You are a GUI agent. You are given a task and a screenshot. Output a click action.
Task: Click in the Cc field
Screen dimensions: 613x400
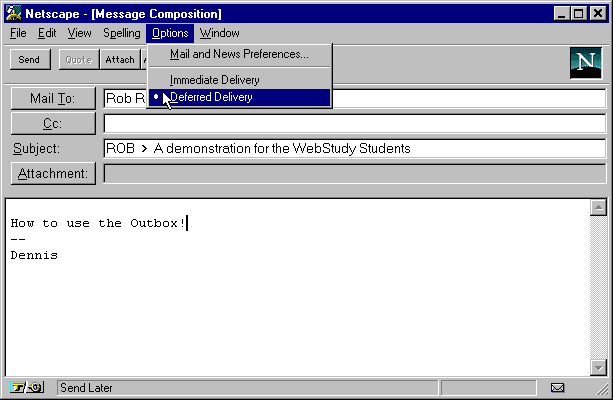355,124
